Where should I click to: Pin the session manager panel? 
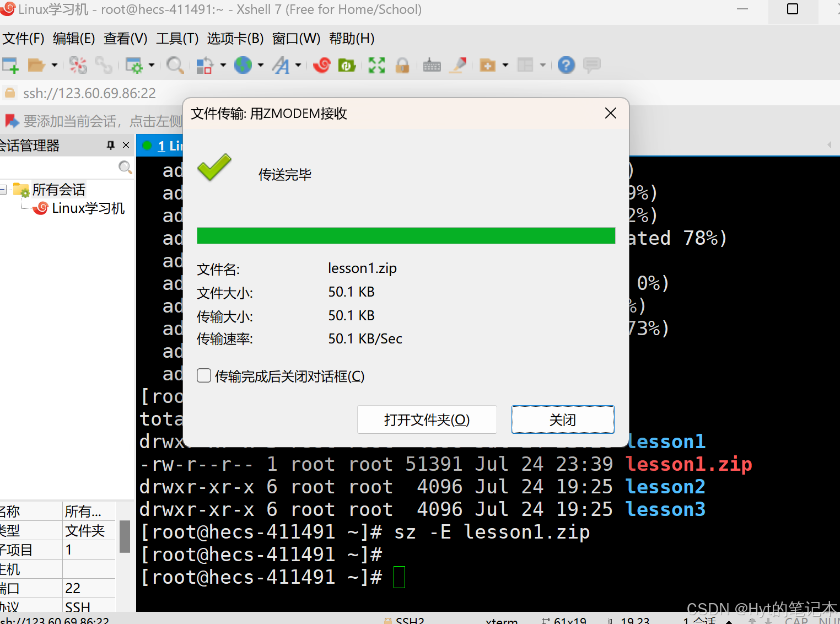point(111,145)
